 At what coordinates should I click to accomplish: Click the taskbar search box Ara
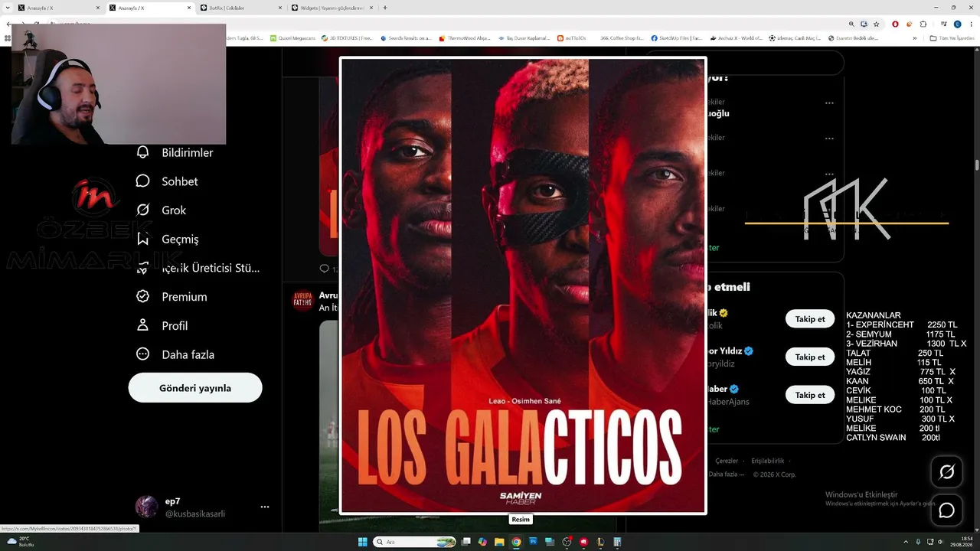[414, 542]
